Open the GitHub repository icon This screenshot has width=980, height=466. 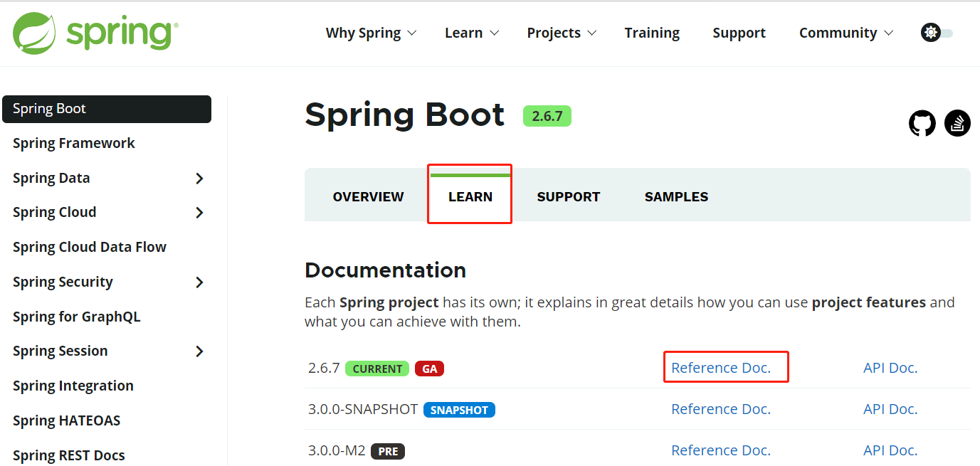[922, 124]
